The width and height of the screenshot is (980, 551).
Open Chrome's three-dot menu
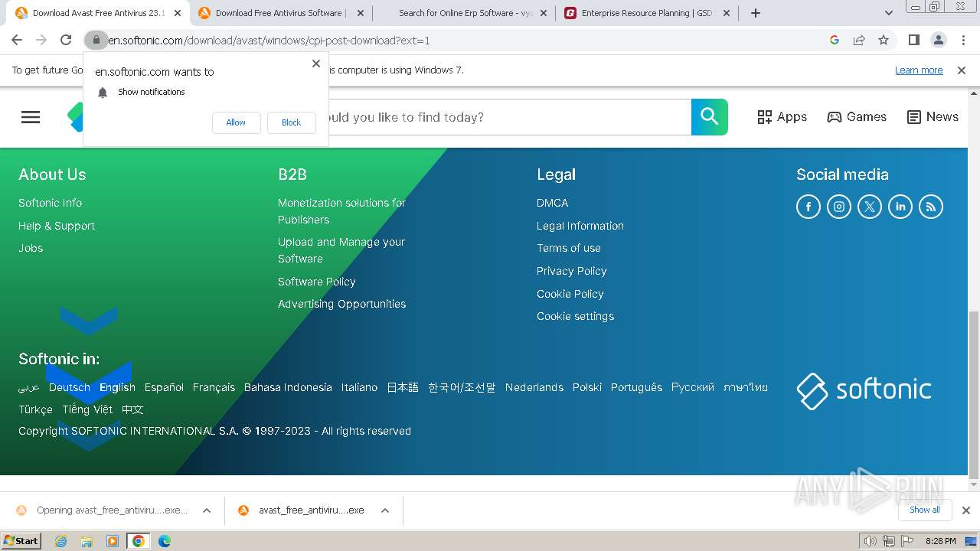[963, 40]
